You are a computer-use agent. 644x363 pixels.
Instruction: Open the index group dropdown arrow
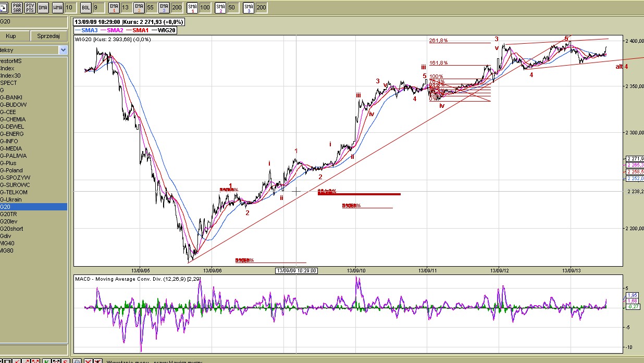click(x=63, y=50)
